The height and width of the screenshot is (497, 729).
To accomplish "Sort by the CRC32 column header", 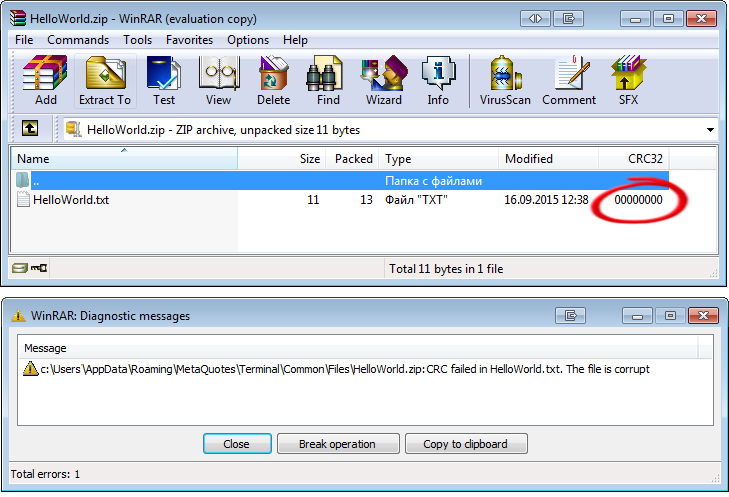I will click(x=634, y=159).
